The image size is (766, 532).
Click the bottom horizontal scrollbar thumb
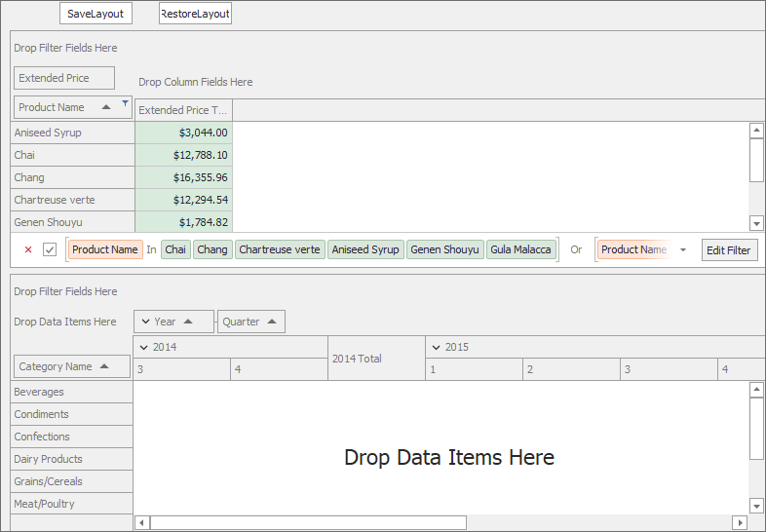tap(308, 522)
